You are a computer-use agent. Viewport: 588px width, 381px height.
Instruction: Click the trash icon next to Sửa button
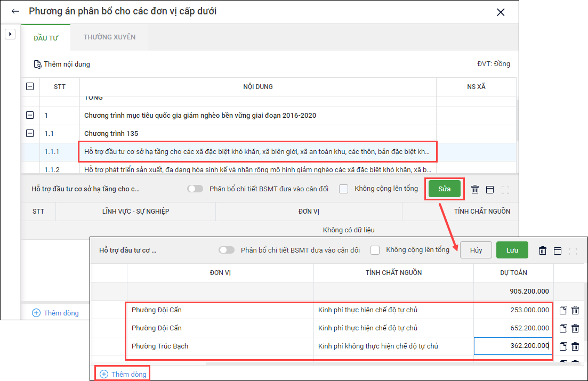coord(475,189)
